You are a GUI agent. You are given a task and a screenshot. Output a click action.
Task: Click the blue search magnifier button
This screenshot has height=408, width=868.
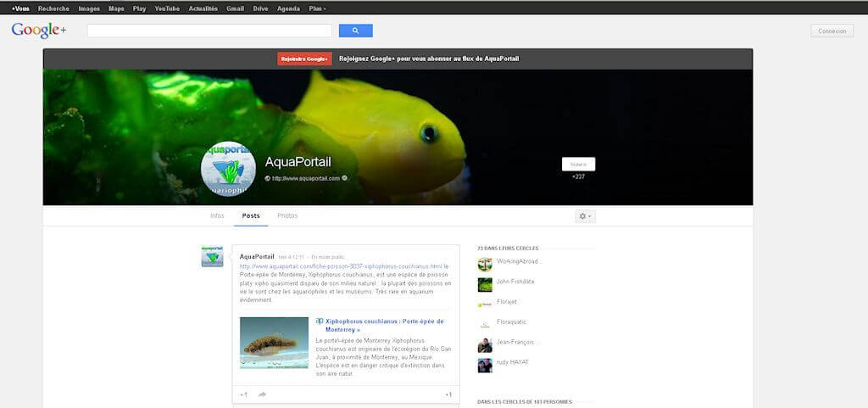355,31
